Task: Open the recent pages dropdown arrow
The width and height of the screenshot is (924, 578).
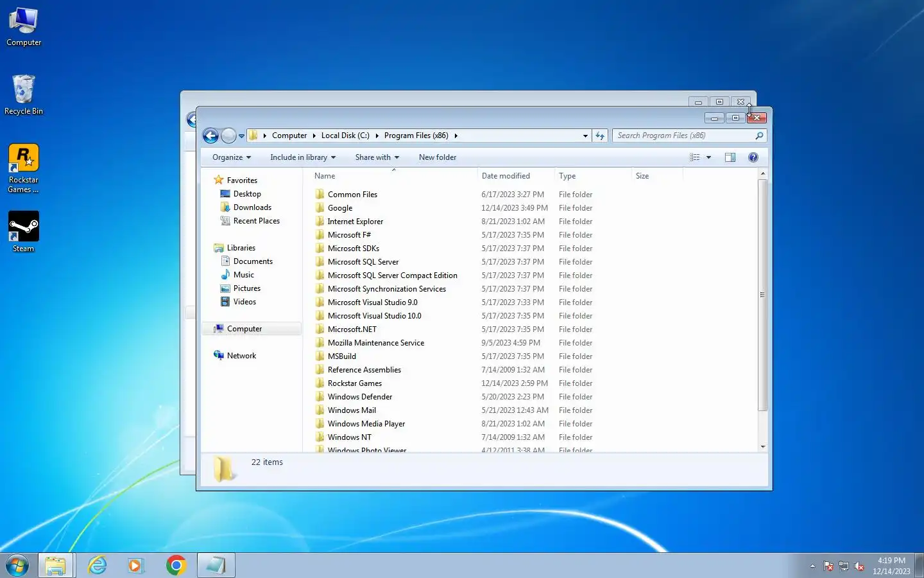Action: [x=242, y=136]
